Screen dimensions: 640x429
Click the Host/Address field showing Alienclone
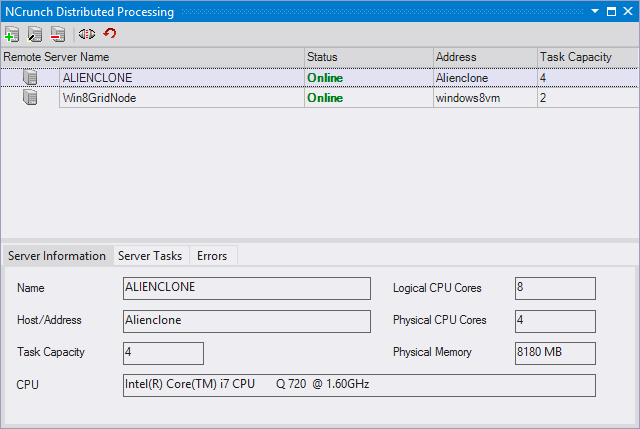point(245,321)
